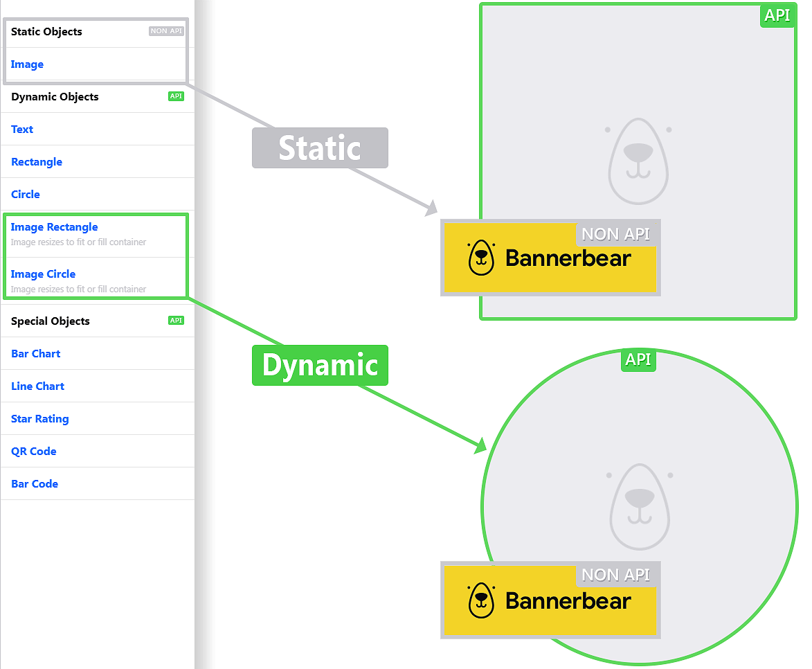The image size is (812, 669).
Task: Click the green Dynamic label
Action: click(320, 365)
